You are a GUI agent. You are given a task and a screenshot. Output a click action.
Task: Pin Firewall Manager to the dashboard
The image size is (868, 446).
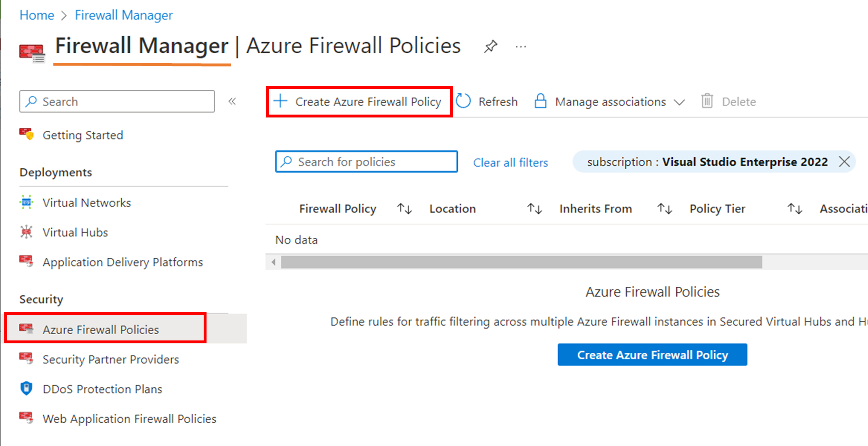tap(490, 46)
